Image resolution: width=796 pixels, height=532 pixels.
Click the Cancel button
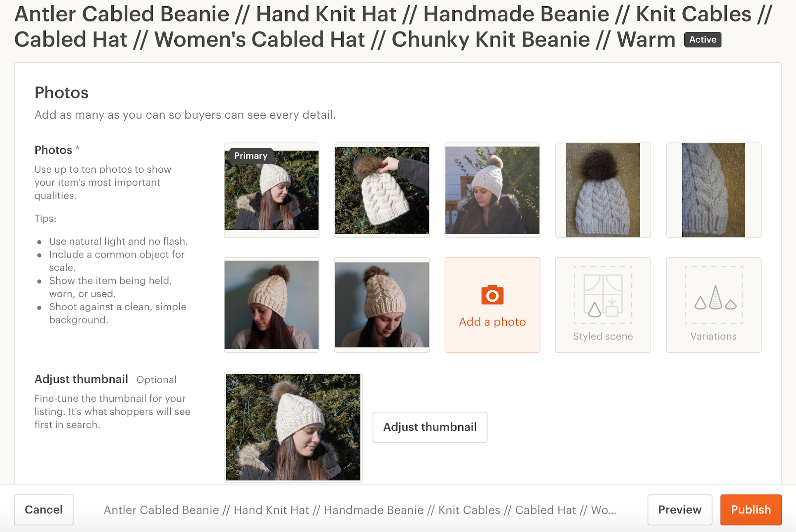(44, 510)
